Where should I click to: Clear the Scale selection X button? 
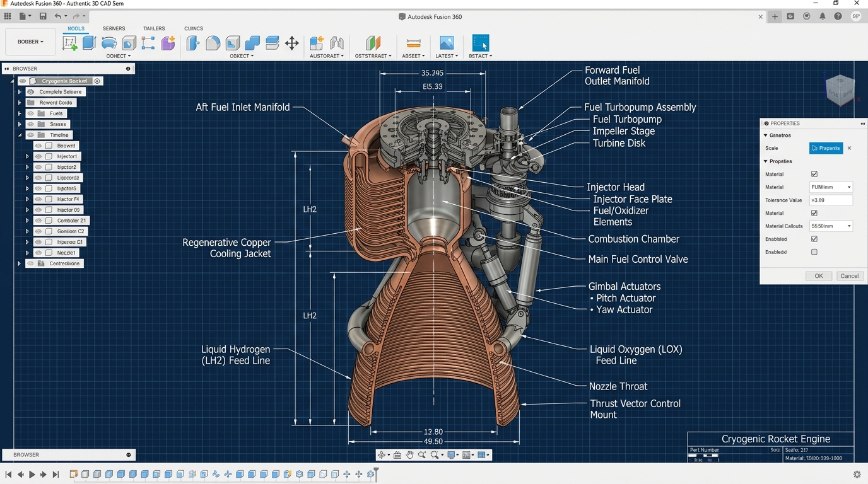pos(849,148)
